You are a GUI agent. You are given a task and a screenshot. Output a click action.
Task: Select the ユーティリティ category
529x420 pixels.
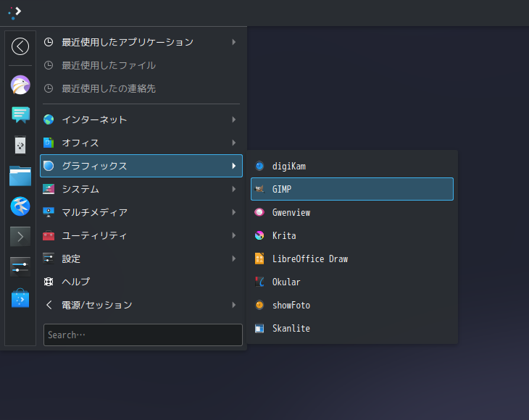[141, 235]
